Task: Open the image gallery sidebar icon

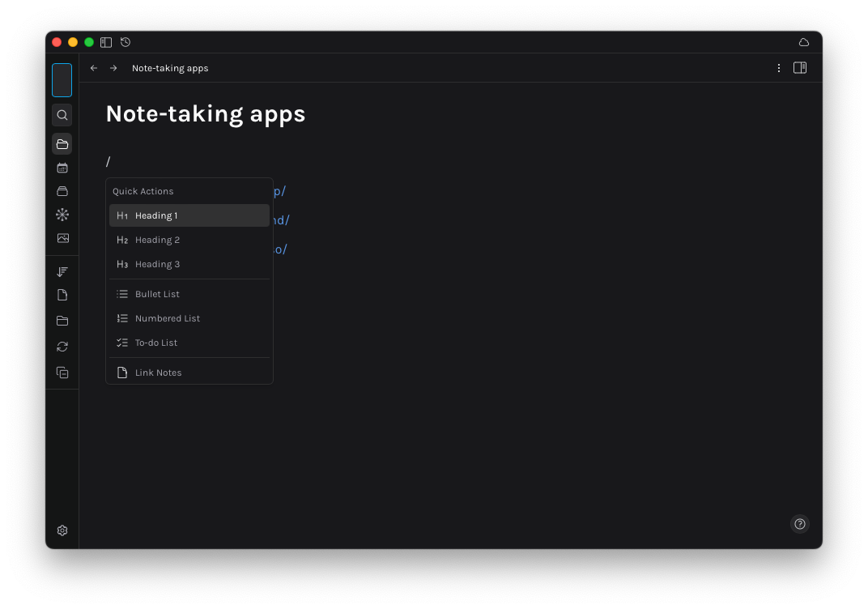Action: (62, 237)
